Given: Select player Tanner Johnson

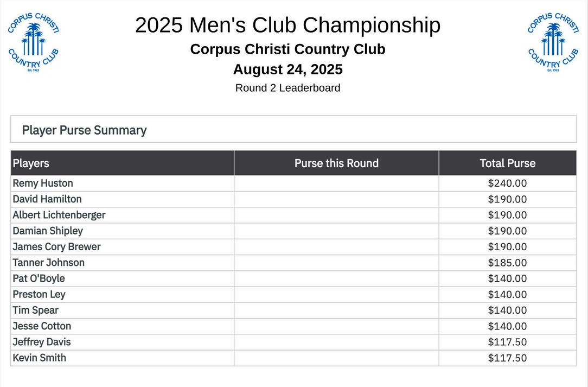Looking at the screenshot, I should point(48,262).
